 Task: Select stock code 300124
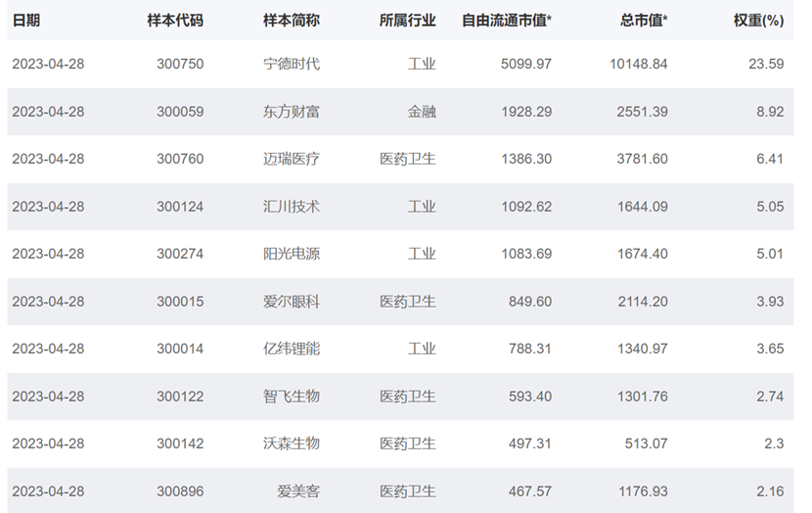(180, 207)
